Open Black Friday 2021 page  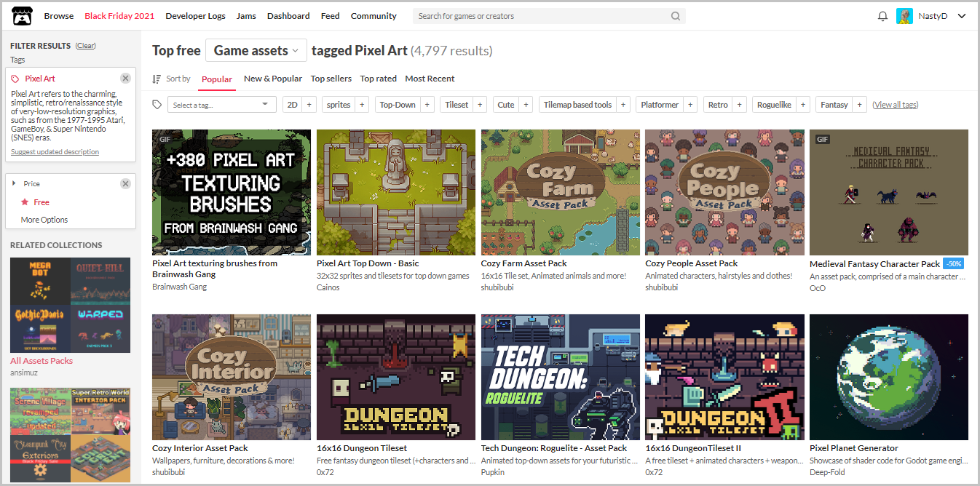(119, 16)
